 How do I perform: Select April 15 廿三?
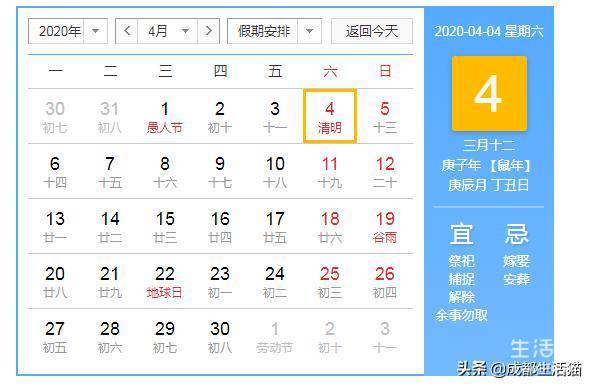coord(165,226)
